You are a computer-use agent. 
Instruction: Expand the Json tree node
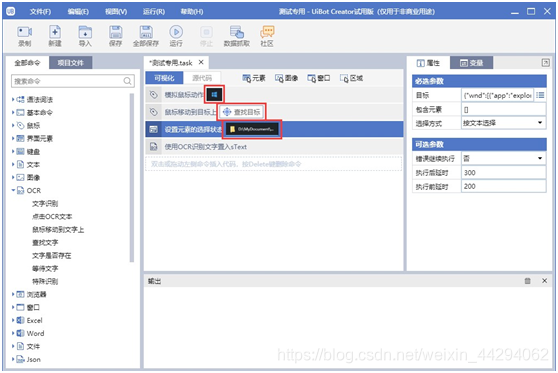[x=13, y=359]
